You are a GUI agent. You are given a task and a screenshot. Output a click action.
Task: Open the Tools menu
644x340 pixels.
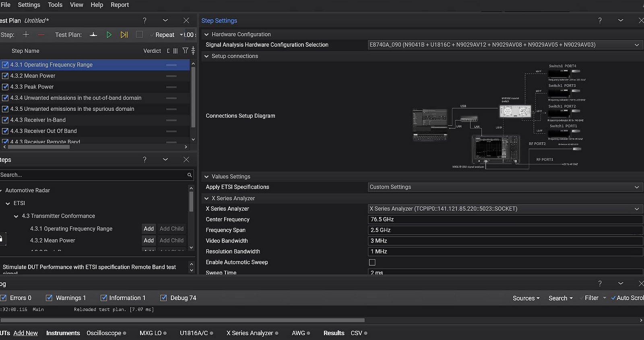55,5
